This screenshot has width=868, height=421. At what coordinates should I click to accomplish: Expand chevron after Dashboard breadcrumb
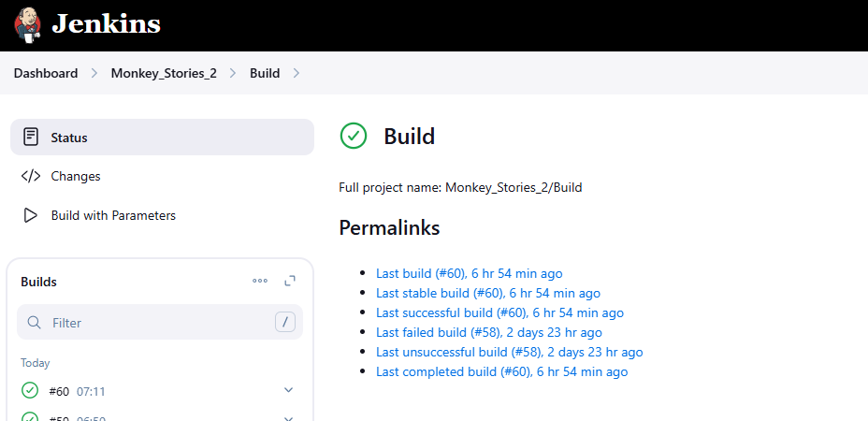(94, 73)
